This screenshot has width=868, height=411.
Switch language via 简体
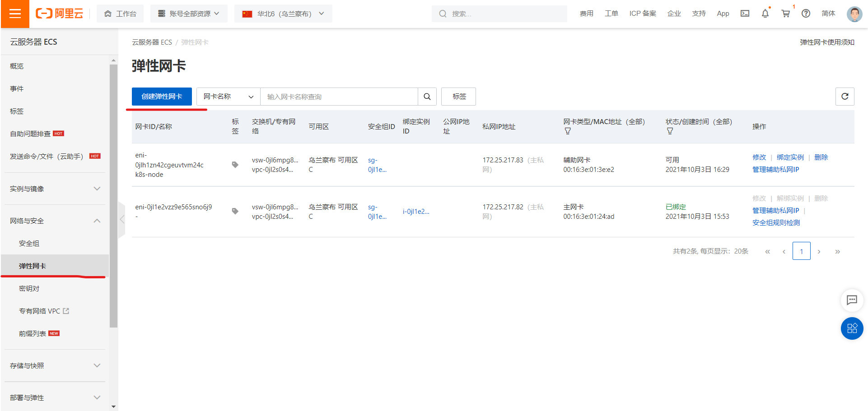tap(828, 14)
